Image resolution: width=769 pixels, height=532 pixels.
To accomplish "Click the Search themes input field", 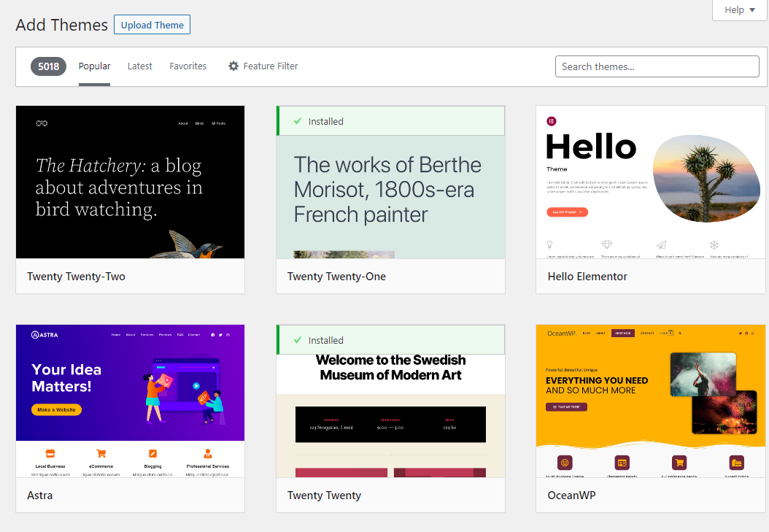I will click(657, 66).
